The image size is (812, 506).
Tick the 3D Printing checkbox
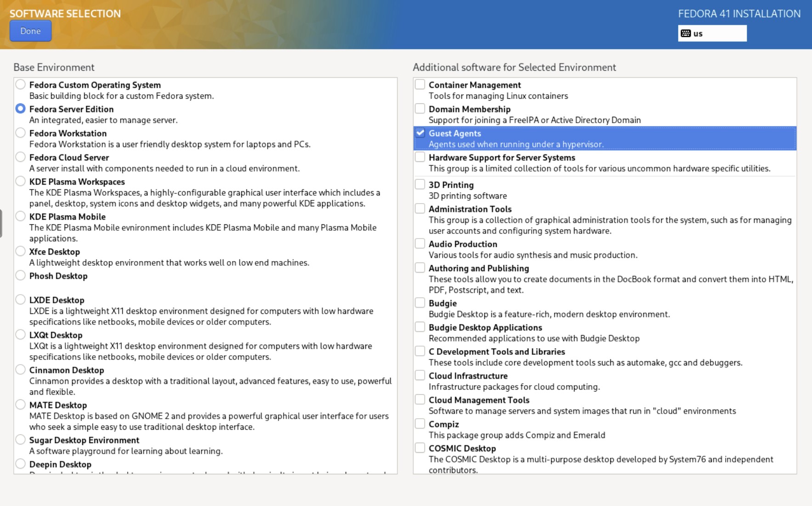click(x=420, y=185)
